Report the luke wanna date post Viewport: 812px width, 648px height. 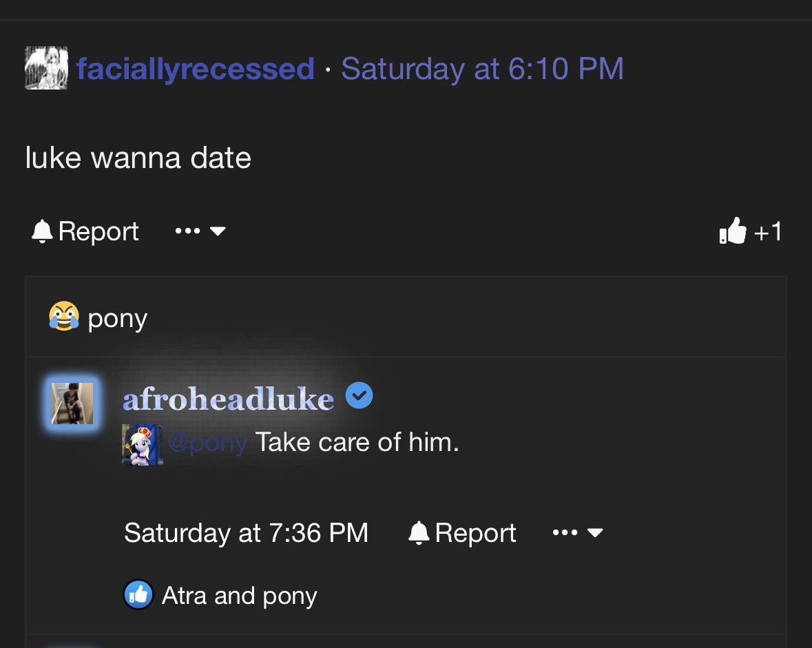click(85, 231)
